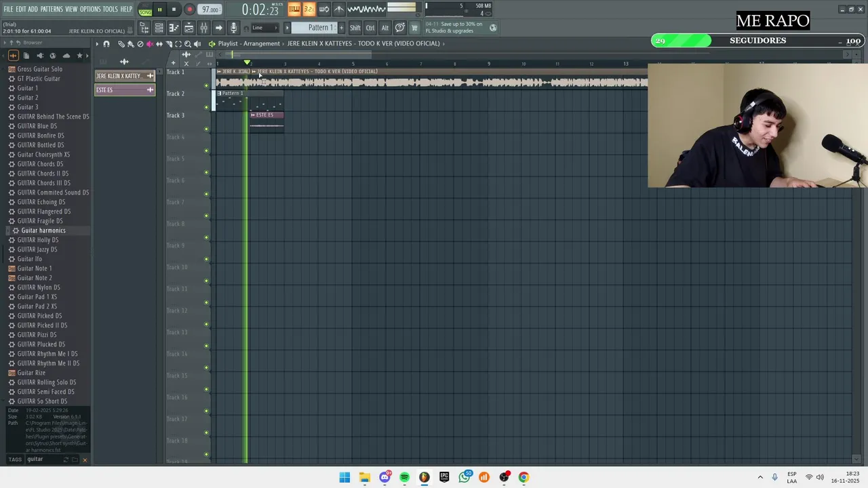Select the Paint brush tool in playlist
Viewport: 868px width, 488px height.
coord(131,44)
